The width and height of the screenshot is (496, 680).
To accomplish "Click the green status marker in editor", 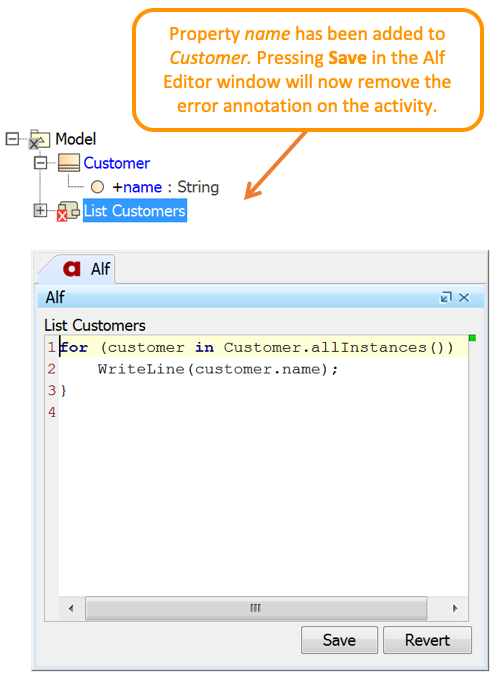I will [473, 338].
